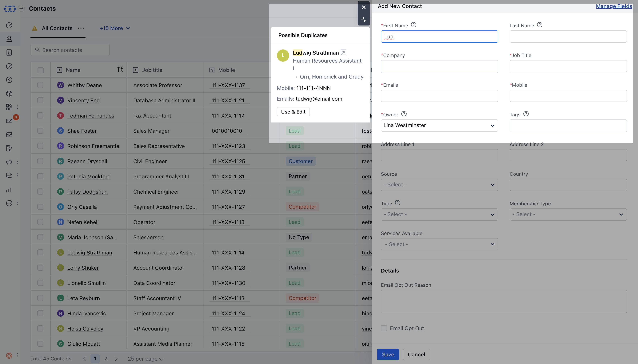Go to page 2 of contacts
This screenshot has height=364, width=638.
coord(106,358)
